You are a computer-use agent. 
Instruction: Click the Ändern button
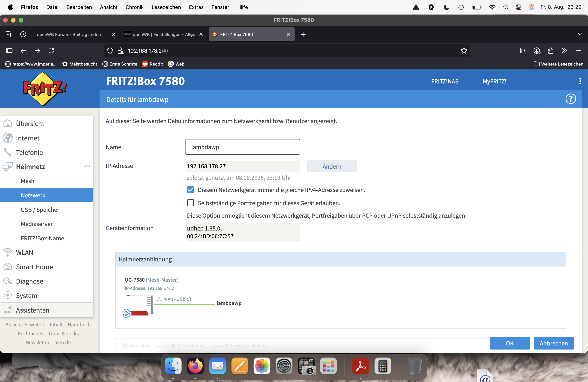(332, 166)
